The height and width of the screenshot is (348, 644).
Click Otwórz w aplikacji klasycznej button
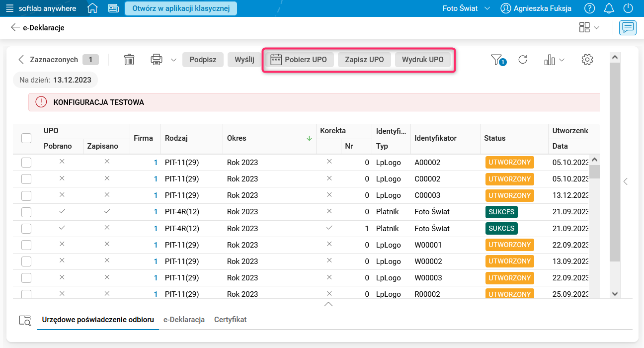tap(181, 8)
